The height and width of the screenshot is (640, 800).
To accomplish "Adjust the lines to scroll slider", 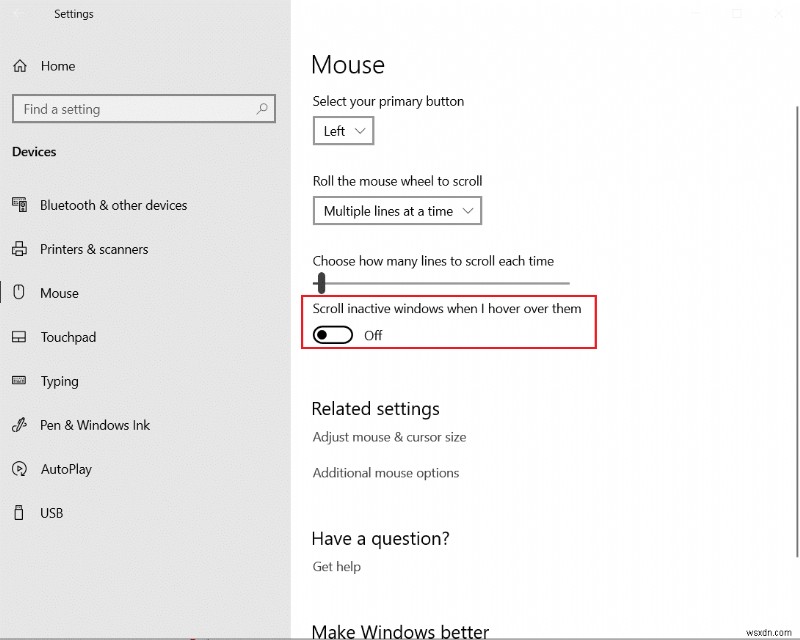I will coord(320,283).
